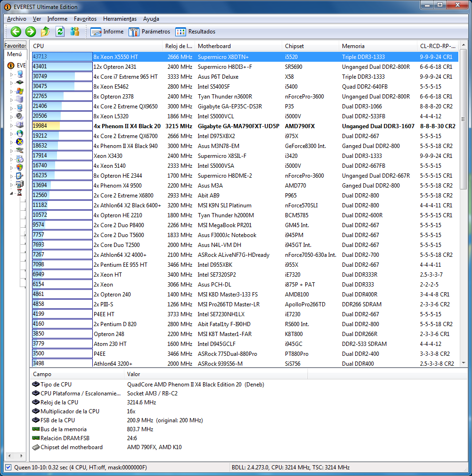Click the Informe toolbar button
Screen dimensions: 472x476
107,32
